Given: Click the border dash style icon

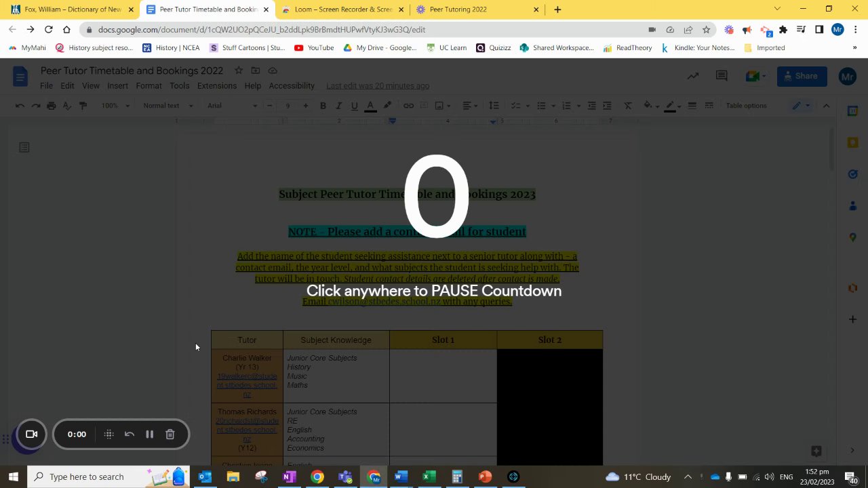Looking at the screenshot, I should point(709,106).
